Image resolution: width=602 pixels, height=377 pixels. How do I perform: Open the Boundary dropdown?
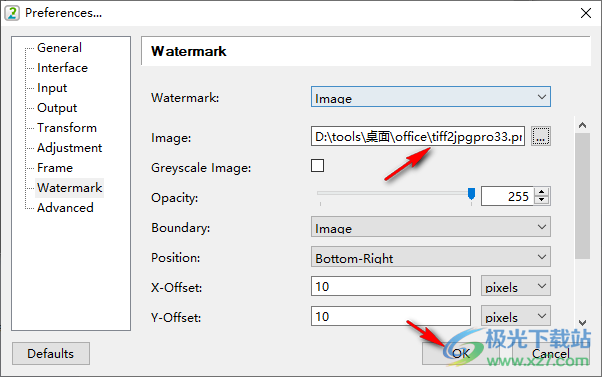click(430, 227)
